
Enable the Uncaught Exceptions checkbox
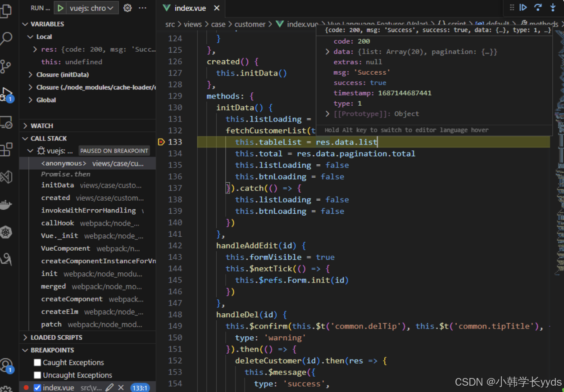37,375
